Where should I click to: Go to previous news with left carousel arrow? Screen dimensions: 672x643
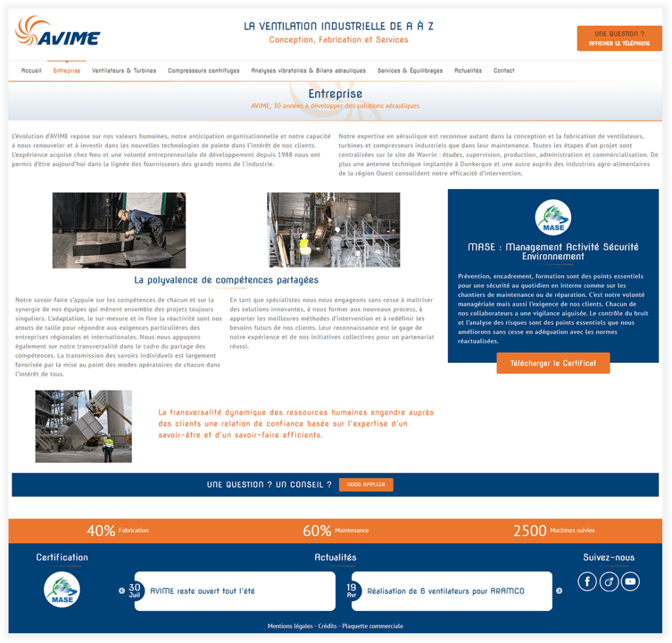[121, 591]
